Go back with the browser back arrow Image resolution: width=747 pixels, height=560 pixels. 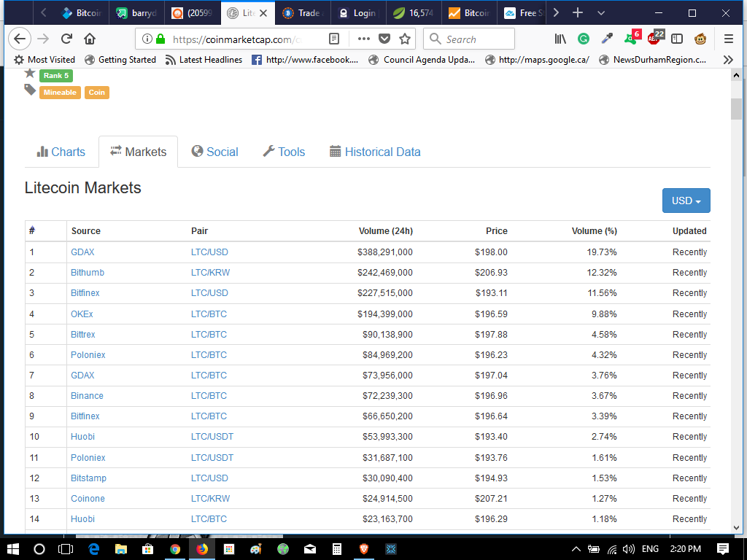(x=20, y=39)
